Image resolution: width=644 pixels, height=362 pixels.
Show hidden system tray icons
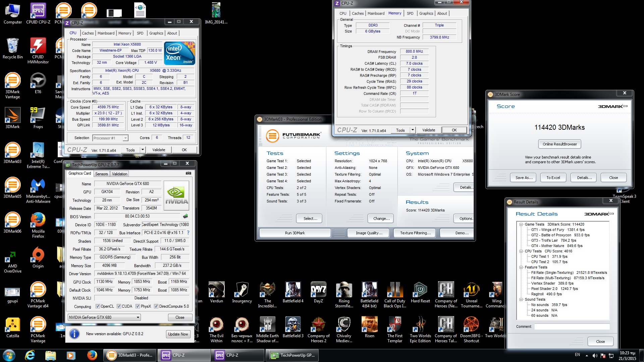pos(587,355)
